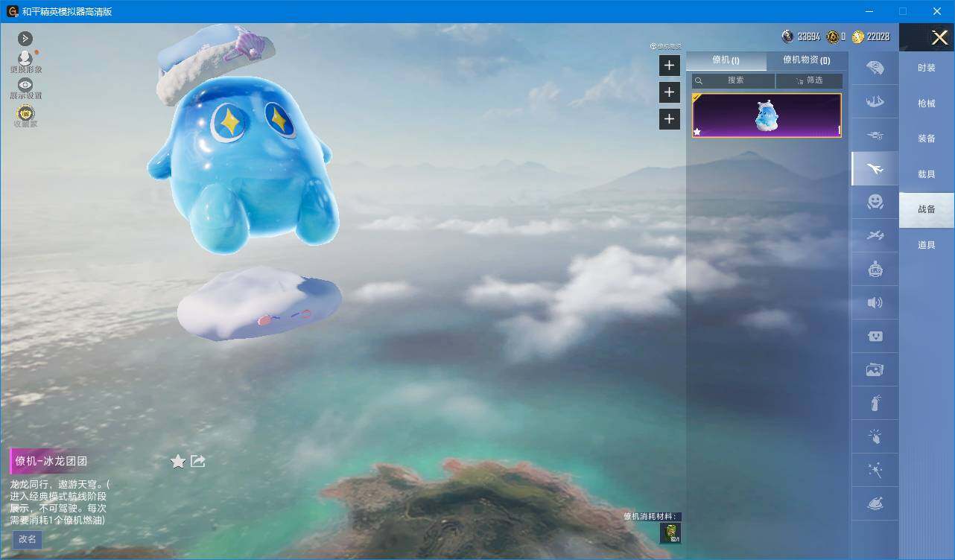Screen dimensions: 955x560
Task: Select the picture background category icon
Action: tap(875, 369)
